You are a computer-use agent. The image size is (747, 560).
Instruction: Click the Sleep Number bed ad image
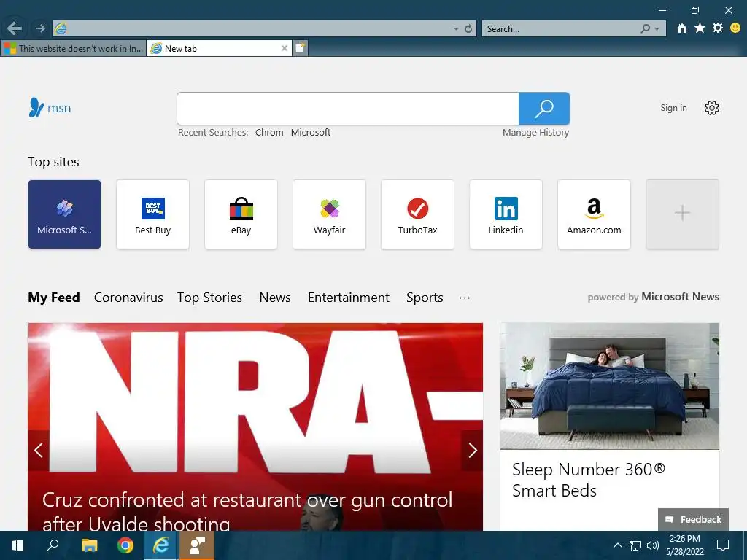coord(609,386)
